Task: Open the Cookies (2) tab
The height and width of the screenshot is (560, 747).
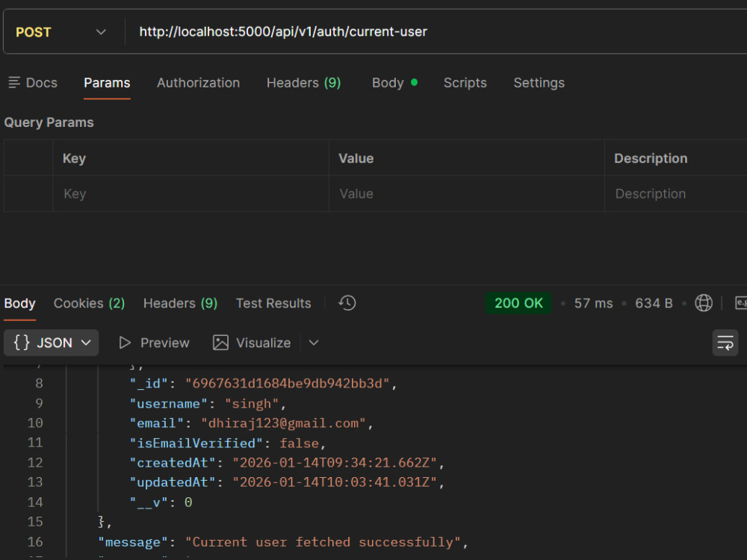Action: point(89,303)
